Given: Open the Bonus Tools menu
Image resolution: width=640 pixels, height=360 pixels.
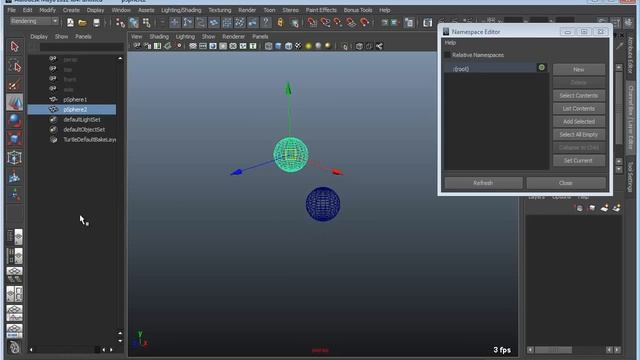Looking at the screenshot, I should click(358, 10).
